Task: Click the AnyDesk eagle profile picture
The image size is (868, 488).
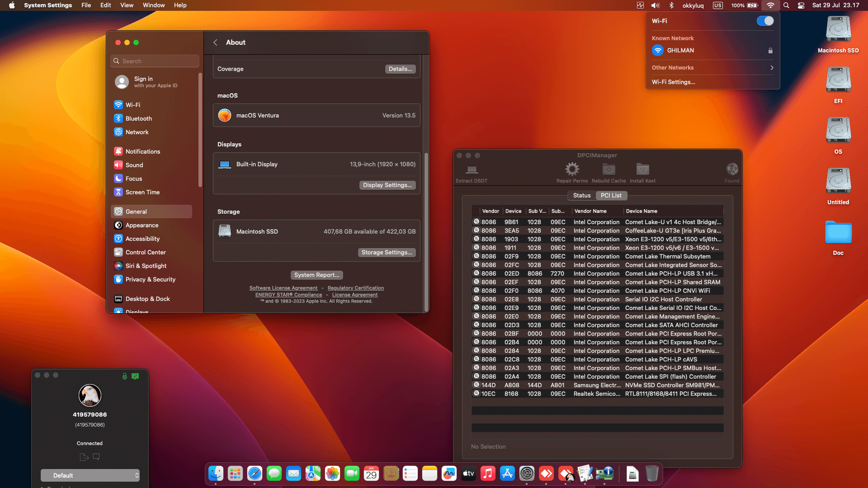Action: (x=90, y=395)
